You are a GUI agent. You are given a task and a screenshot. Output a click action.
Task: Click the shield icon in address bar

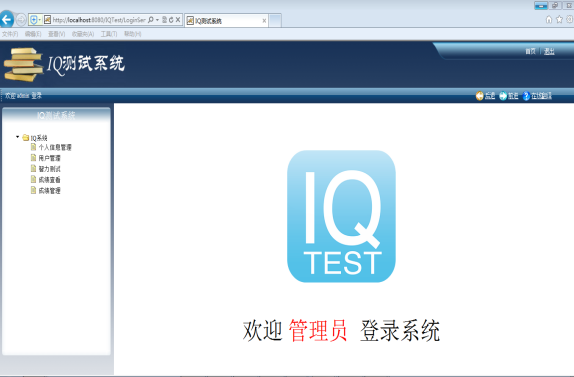coord(34,20)
